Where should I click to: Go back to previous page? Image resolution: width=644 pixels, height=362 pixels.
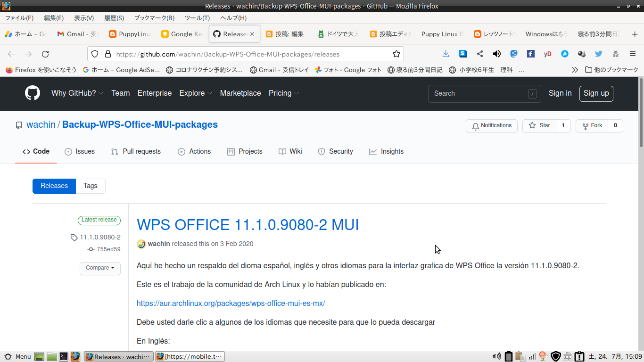pos(11,54)
